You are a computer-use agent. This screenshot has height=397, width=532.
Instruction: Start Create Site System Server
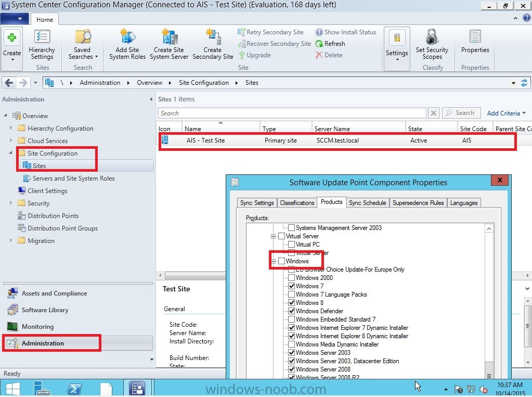169,45
